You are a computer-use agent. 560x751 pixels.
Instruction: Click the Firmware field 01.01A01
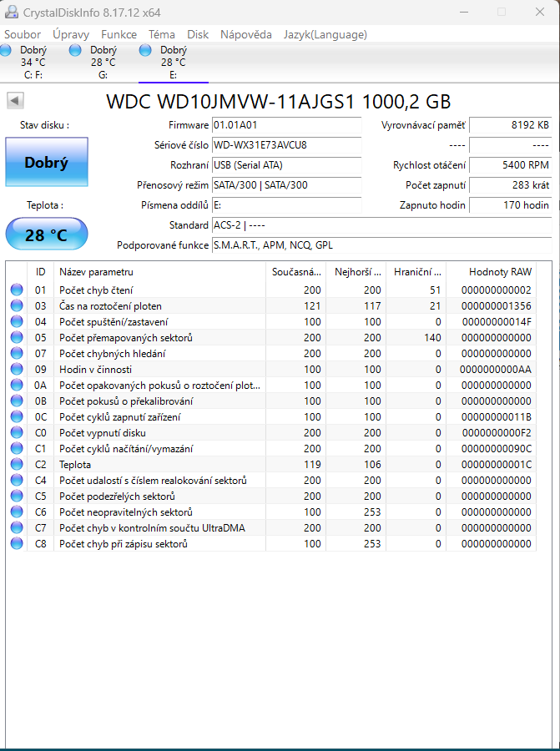point(286,125)
